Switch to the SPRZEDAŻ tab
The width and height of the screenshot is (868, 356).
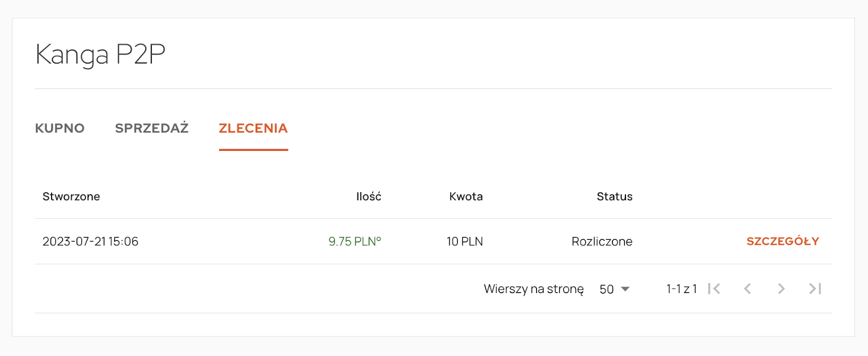[x=152, y=128]
